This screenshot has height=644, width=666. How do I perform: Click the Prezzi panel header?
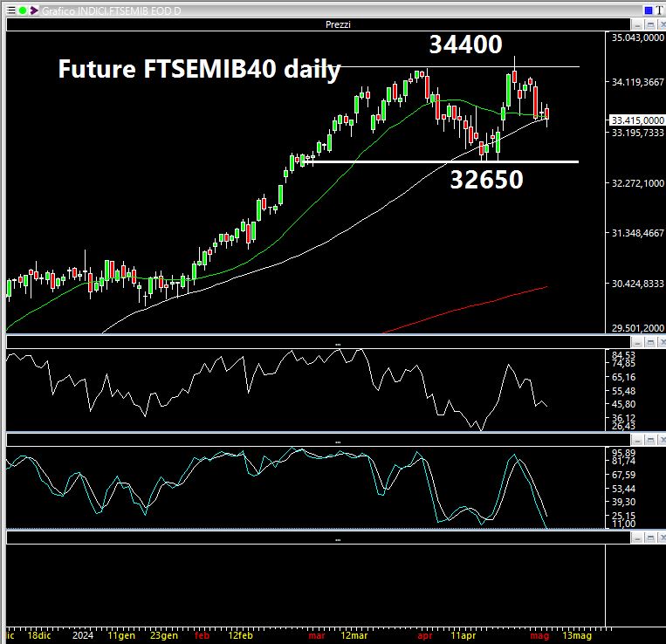point(318,24)
